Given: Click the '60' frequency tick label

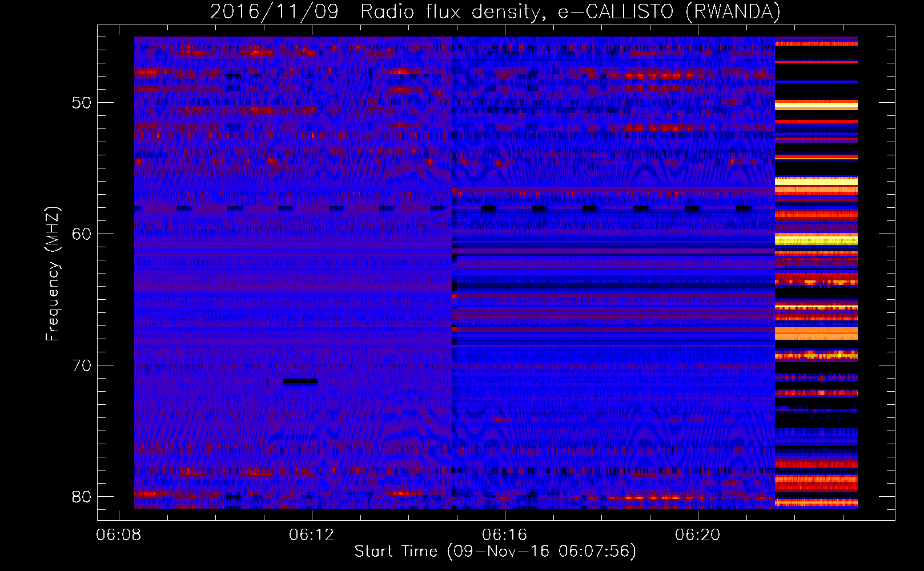Looking at the screenshot, I should pos(81,234).
